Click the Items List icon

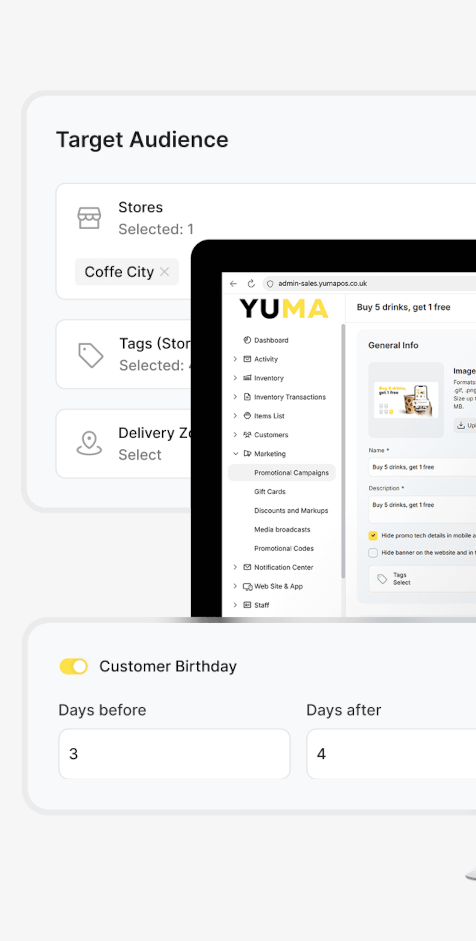247,415
